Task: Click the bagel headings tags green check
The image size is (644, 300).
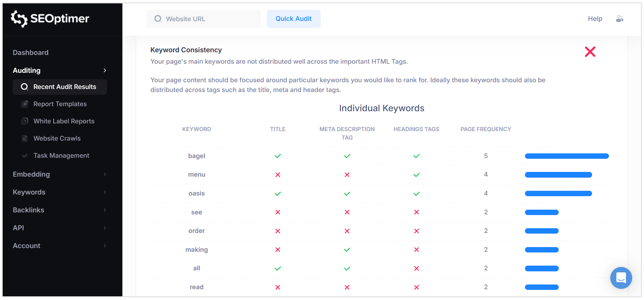Action: click(x=417, y=156)
